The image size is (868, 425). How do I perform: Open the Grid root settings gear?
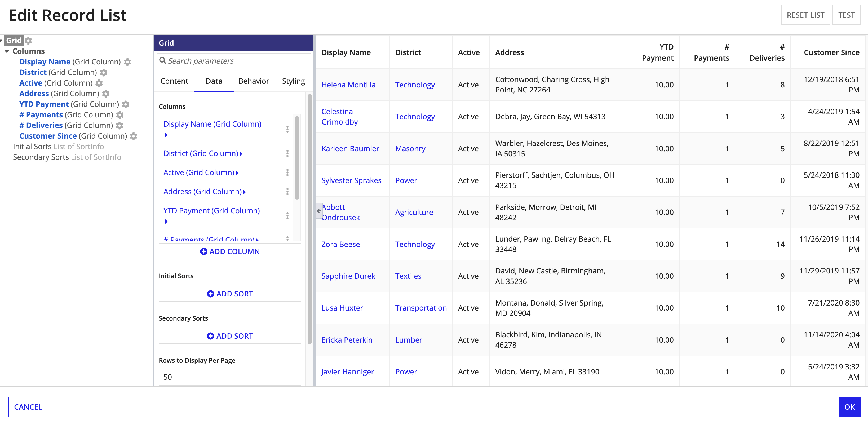pyautogui.click(x=29, y=41)
